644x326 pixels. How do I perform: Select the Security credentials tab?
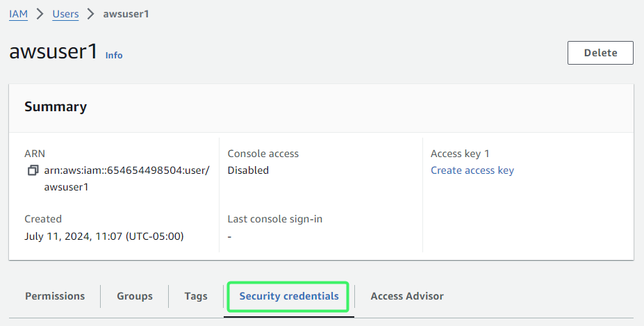tap(289, 296)
